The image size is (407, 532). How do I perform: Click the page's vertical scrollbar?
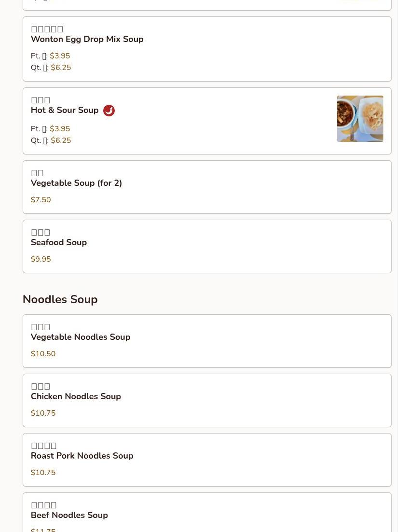point(402,266)
